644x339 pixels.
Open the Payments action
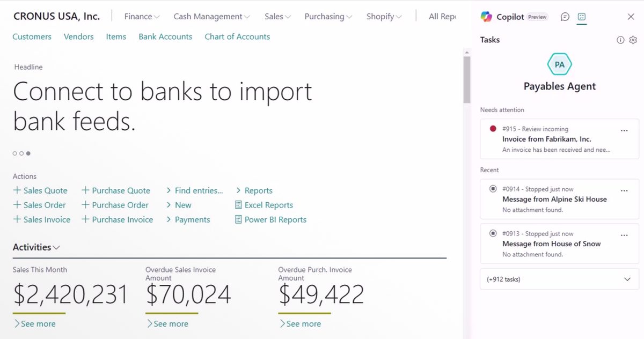[x=188, y=219]
